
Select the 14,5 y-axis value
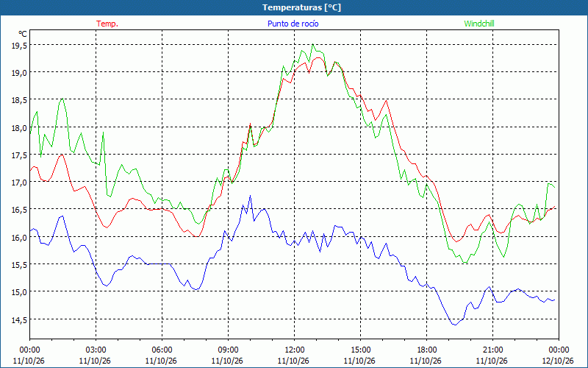click(19, 319)
